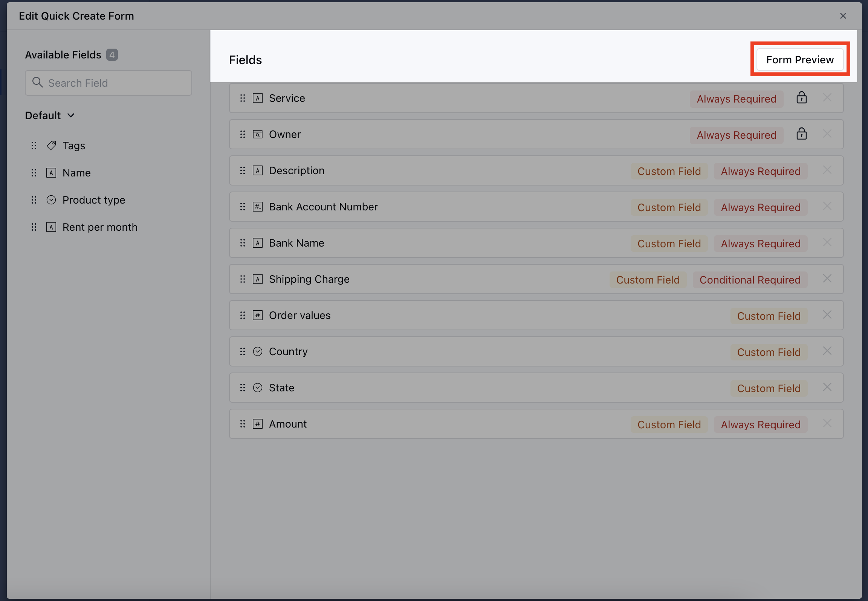Click the hash icon beside Amount

[x=258, y=424]
